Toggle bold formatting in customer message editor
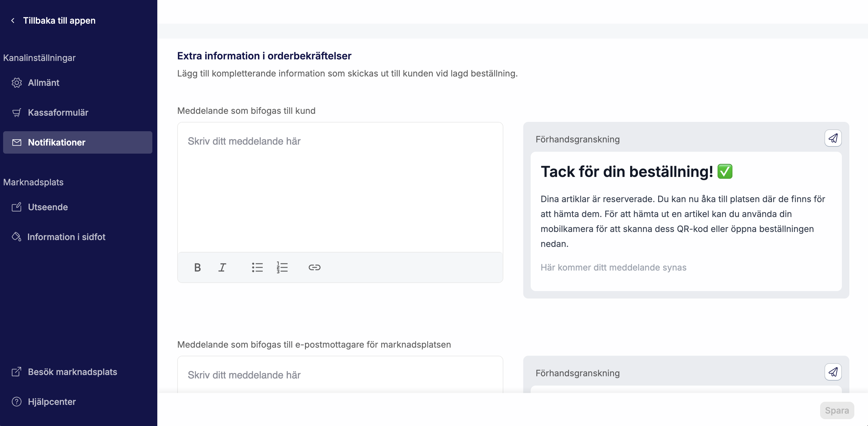 click(x=197, y=267)
